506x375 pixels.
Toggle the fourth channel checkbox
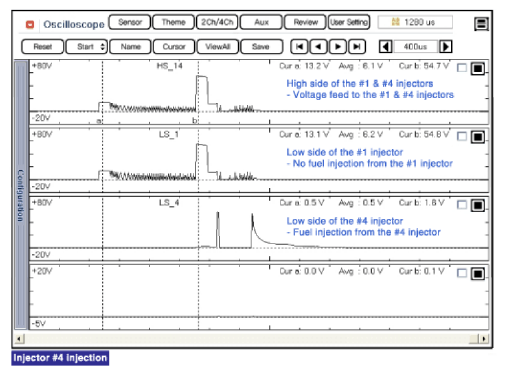coord(462,273)
